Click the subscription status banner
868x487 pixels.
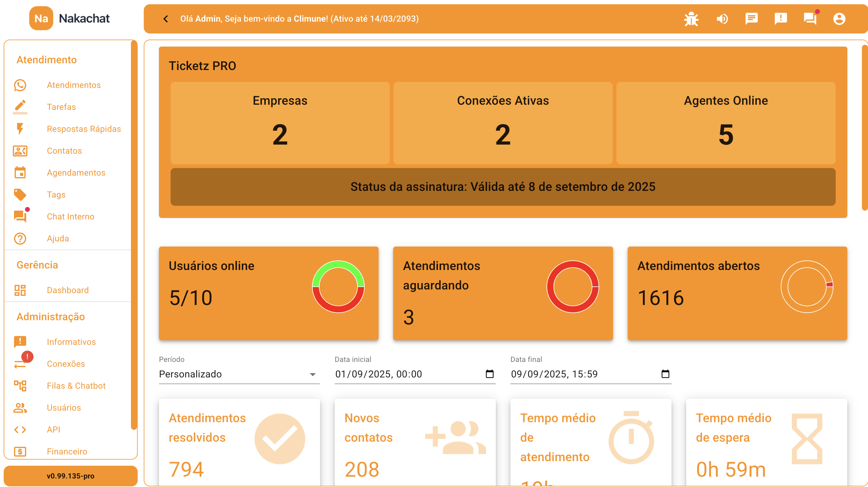[x=503, y=187]
